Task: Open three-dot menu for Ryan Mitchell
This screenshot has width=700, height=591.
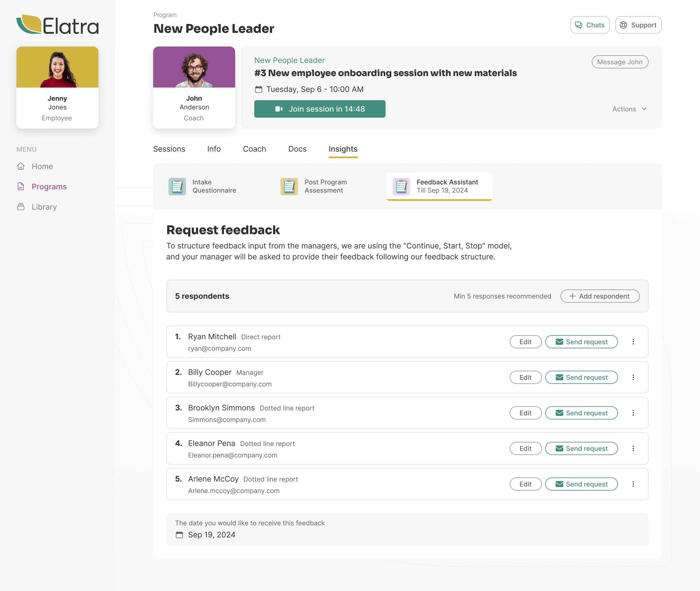Action: pyautogui.click(x=633, y=342)
